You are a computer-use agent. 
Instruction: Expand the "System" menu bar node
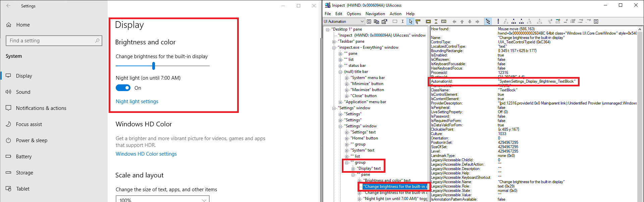346,78
